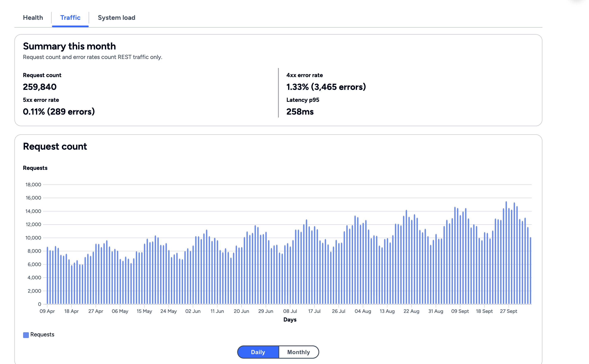Click the REST traffic only description text

[92, 57]
